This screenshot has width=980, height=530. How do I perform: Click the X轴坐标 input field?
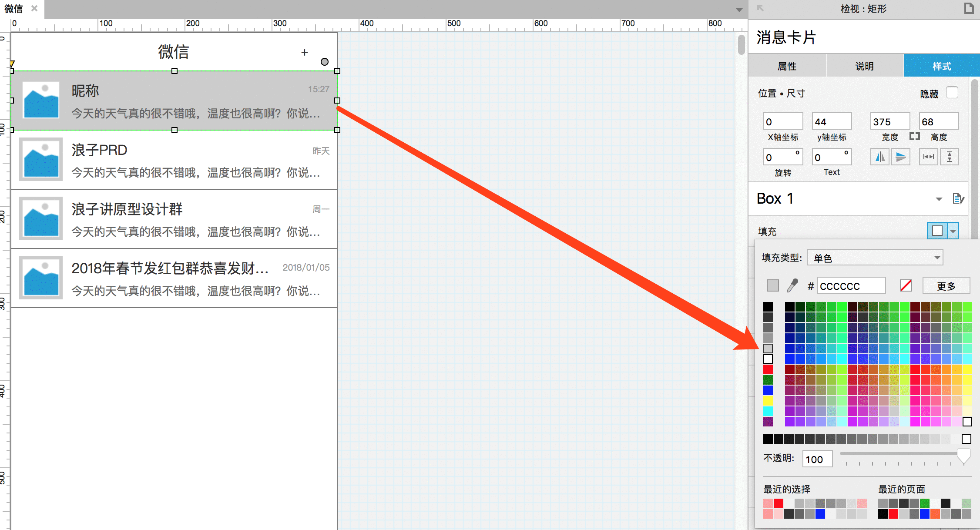click(x=783, y=121)
